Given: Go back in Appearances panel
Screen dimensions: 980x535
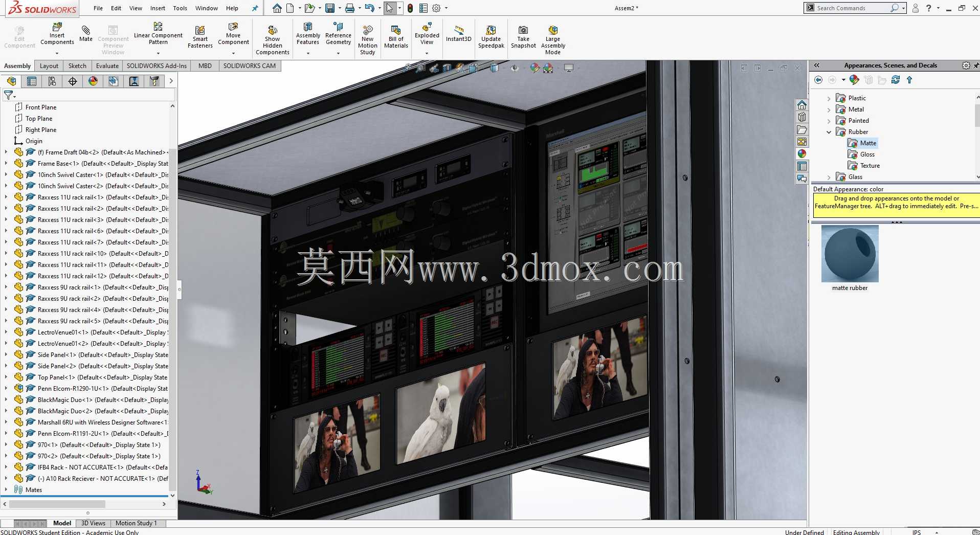Looking at the screenshot, I should [818, 80].
